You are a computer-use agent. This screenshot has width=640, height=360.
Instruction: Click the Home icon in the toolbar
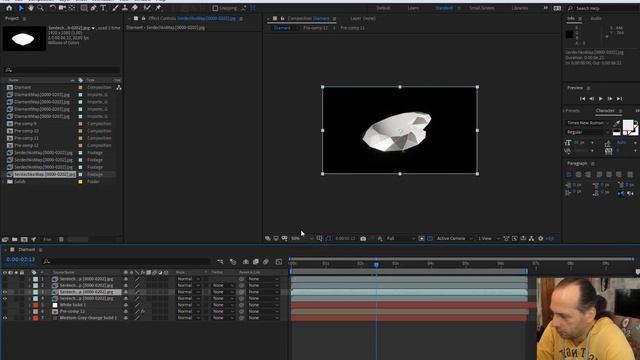[9, 8]
